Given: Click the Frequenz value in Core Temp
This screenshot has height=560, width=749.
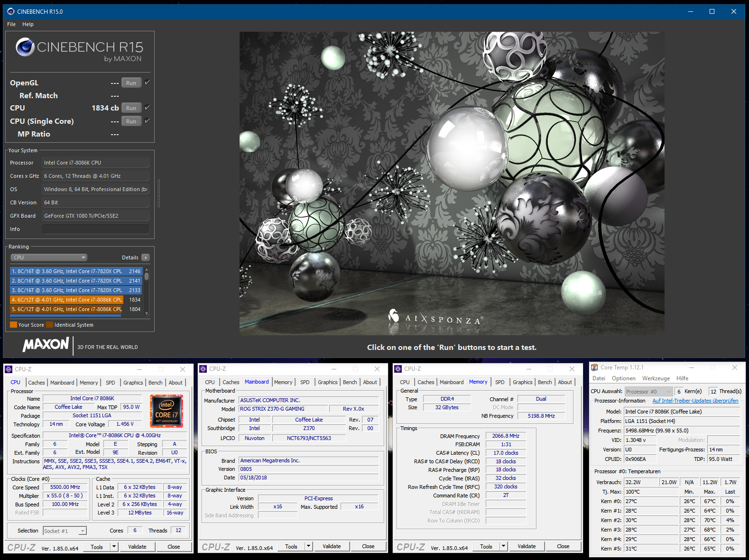Looking at the screenshot, I should [x=682, y=431].
